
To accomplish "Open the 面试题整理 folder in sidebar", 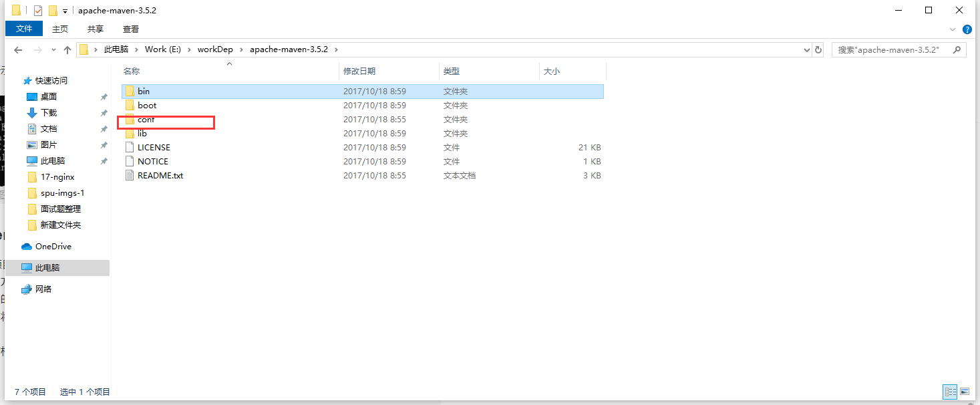I will pos(61,209).
